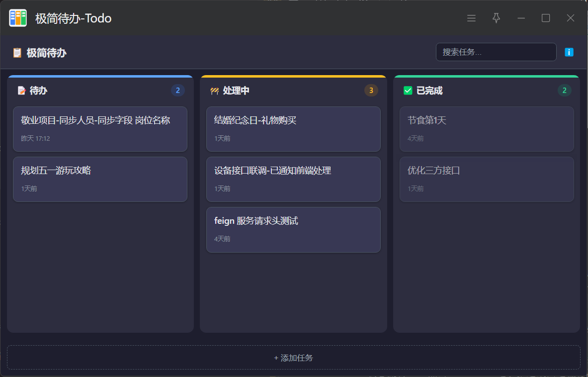
Task: Click into the 搜索任务 search field
Action: coord(496,52)
